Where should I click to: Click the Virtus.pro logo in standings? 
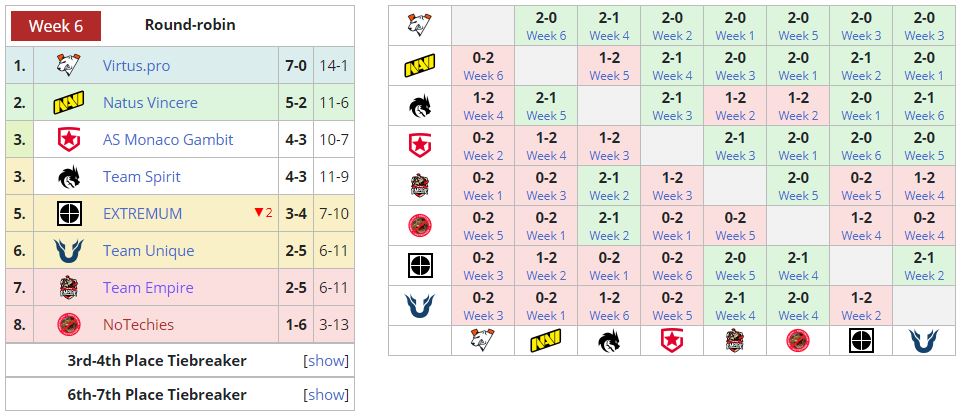pos(69,66)
